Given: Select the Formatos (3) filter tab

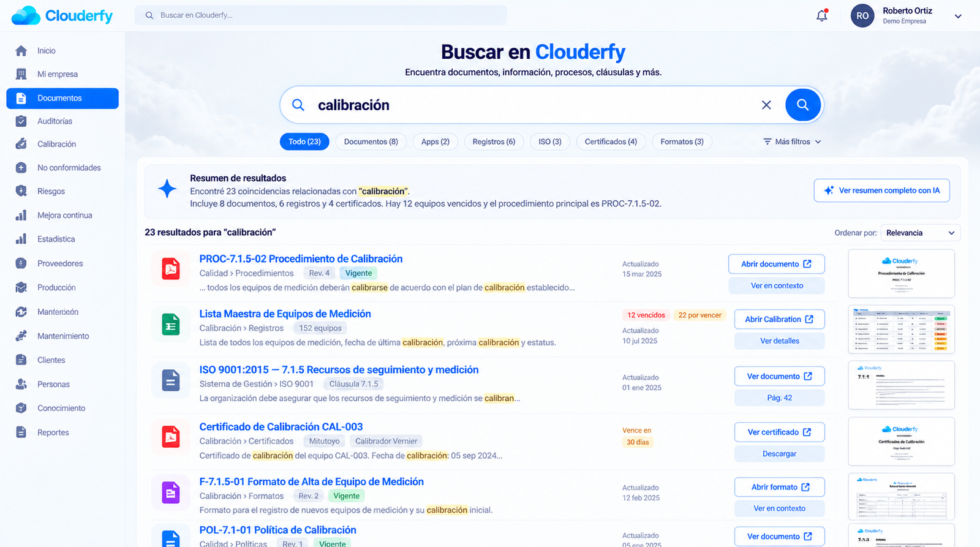Looking at the screenshot, I should 682,141.
